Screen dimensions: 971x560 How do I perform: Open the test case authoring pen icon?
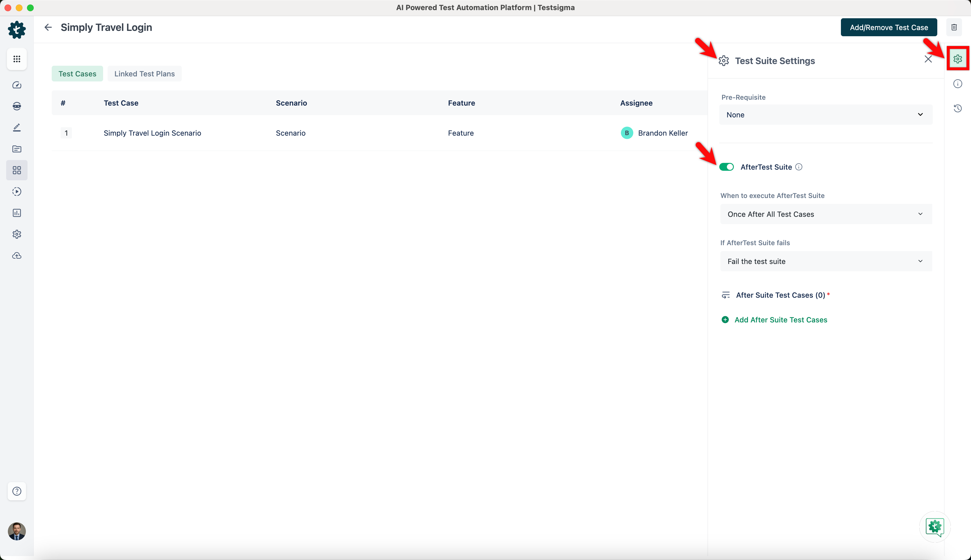click(17, 127)
